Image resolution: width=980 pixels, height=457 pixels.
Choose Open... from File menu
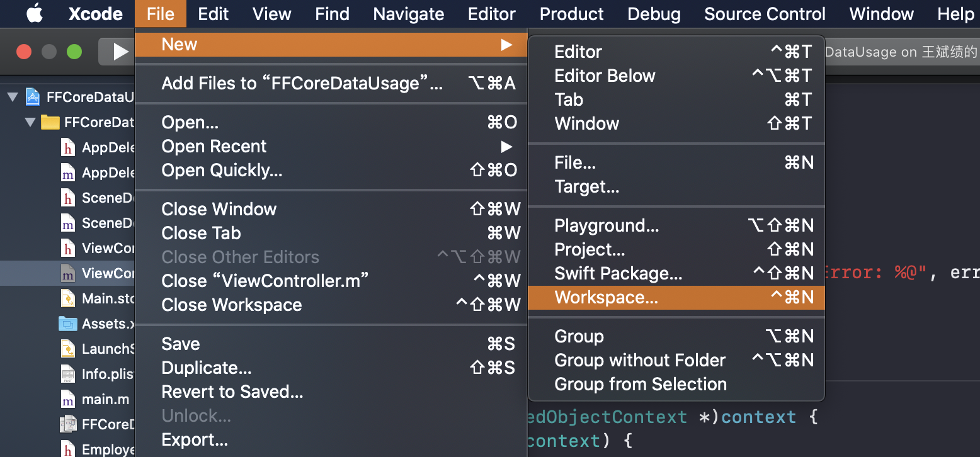click(x=331, y=122)
